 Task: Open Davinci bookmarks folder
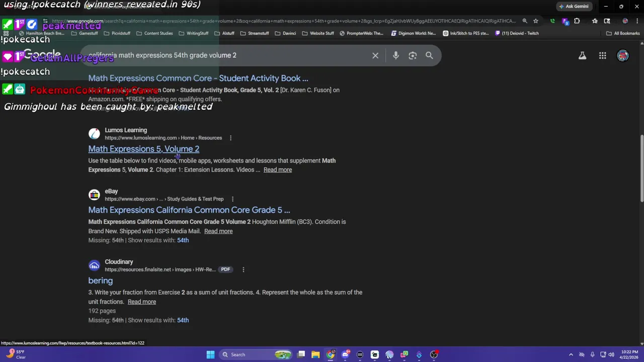pos(285,33)
